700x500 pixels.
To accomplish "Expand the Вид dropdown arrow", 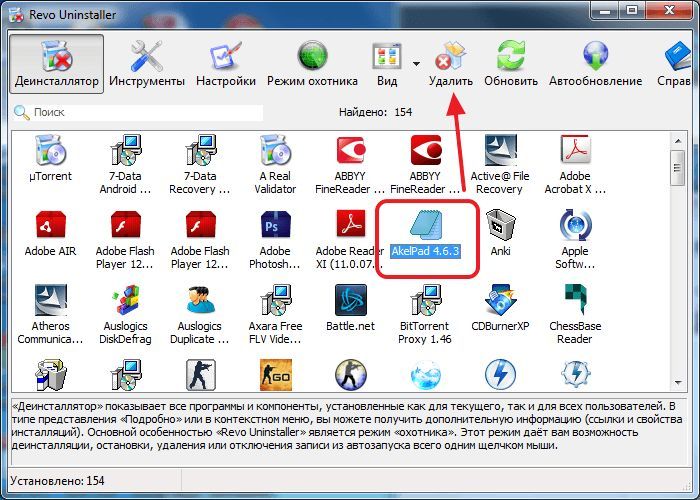I will pyautogui.click(x=417, y=64).
